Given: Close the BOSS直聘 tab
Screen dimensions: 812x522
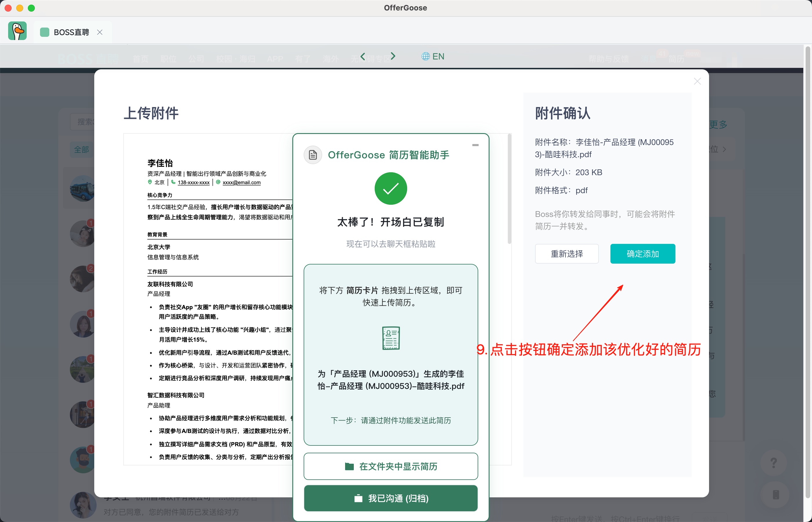Looking at the screenshot, I should 100,32.
